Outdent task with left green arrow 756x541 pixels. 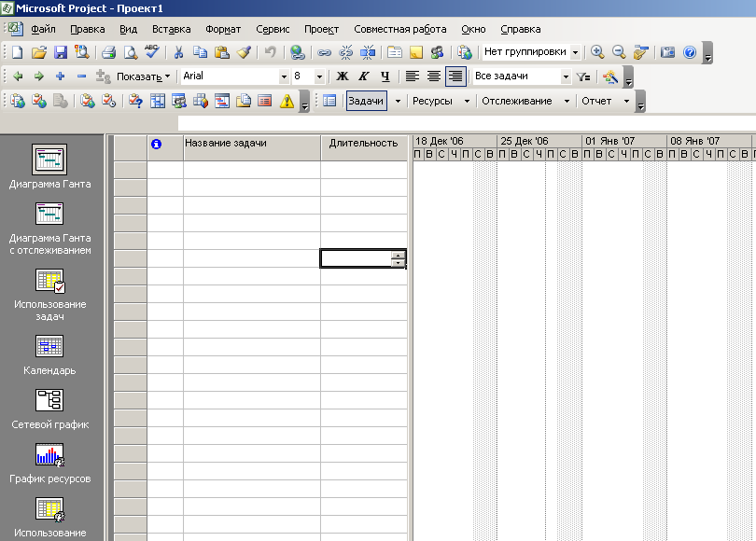point(18,76)
